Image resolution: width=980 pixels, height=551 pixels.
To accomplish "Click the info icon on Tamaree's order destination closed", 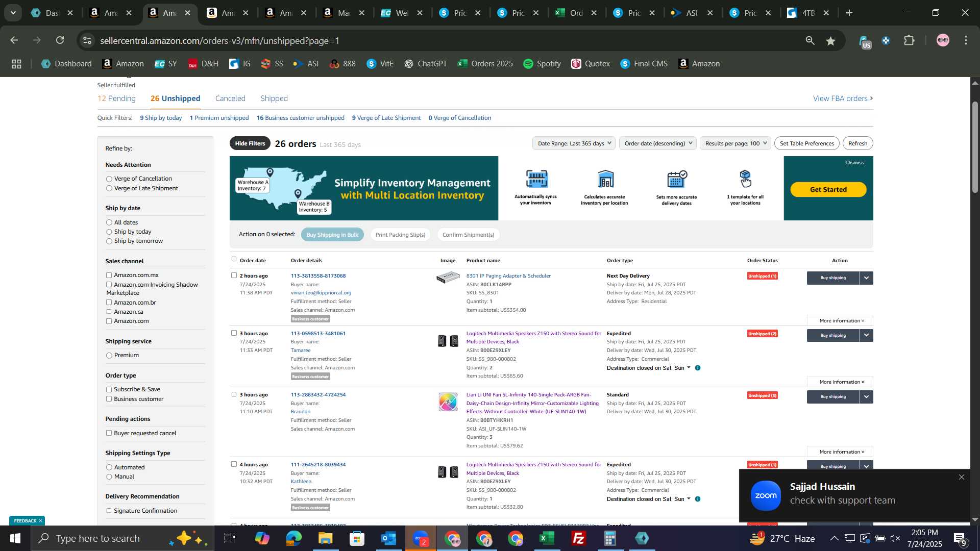I will click(698, 368).
